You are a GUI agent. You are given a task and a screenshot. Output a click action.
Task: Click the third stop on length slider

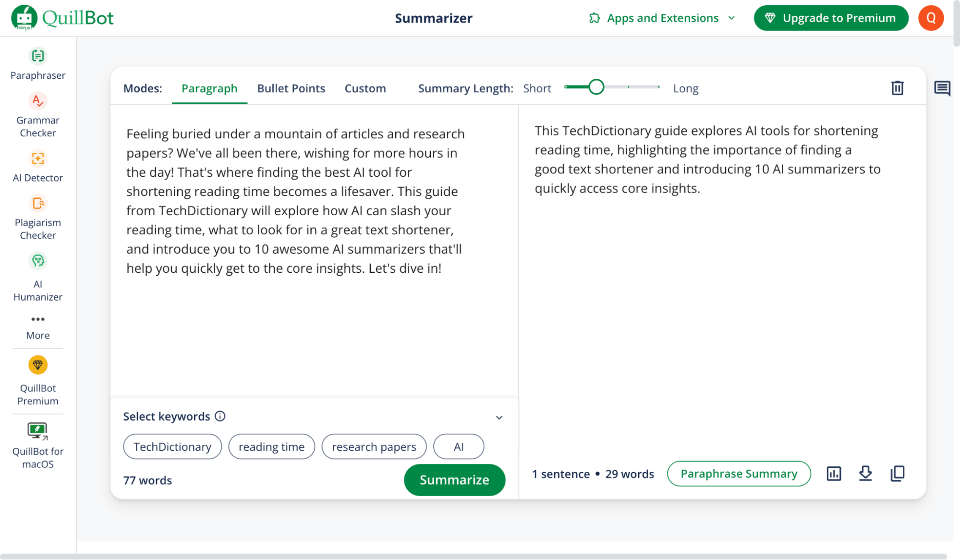[x=628, y=87]
